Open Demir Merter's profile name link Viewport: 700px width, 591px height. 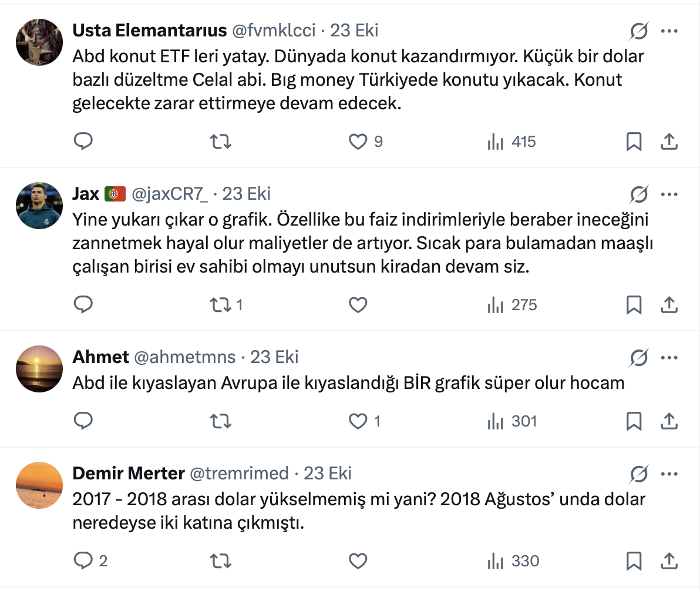pos(129,474)
